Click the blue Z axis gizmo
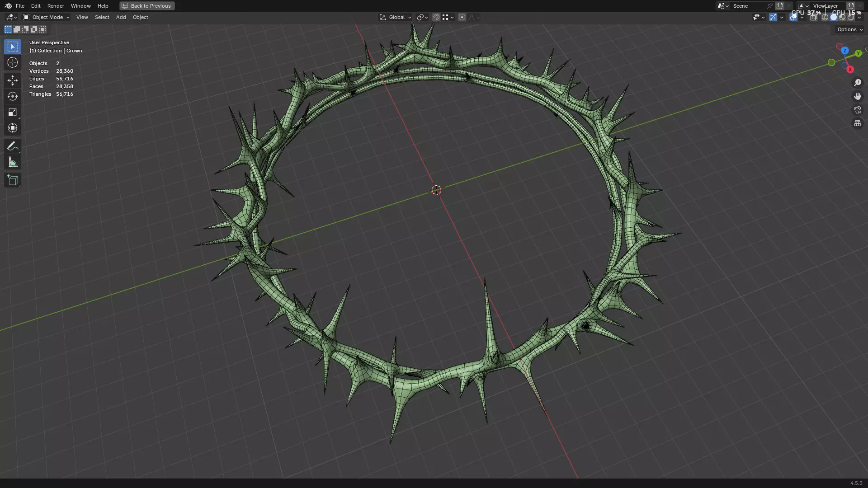Viewport: 868px width, 488px height. (x=845, y=51)
